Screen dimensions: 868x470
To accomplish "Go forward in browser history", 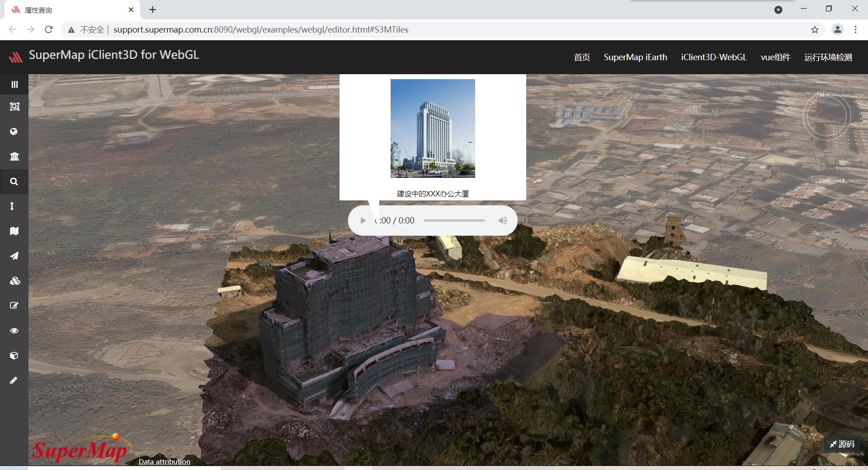I will pyautogui.click(x=30, y=30).
